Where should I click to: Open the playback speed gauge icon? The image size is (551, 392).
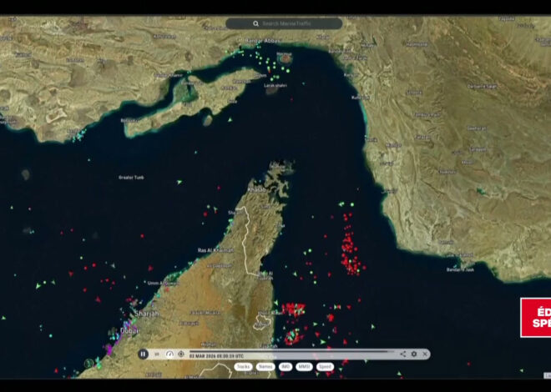pos(169,354)
